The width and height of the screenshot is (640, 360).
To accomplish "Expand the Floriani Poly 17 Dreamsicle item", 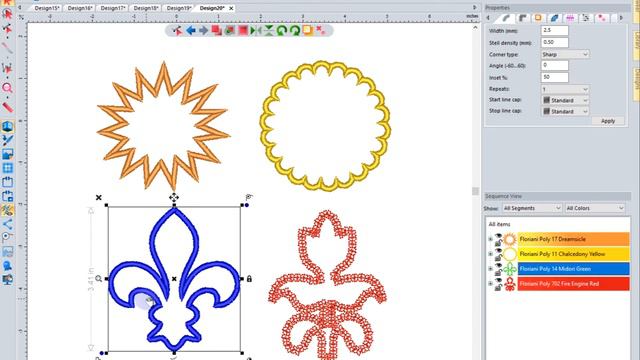I will 491,239.
